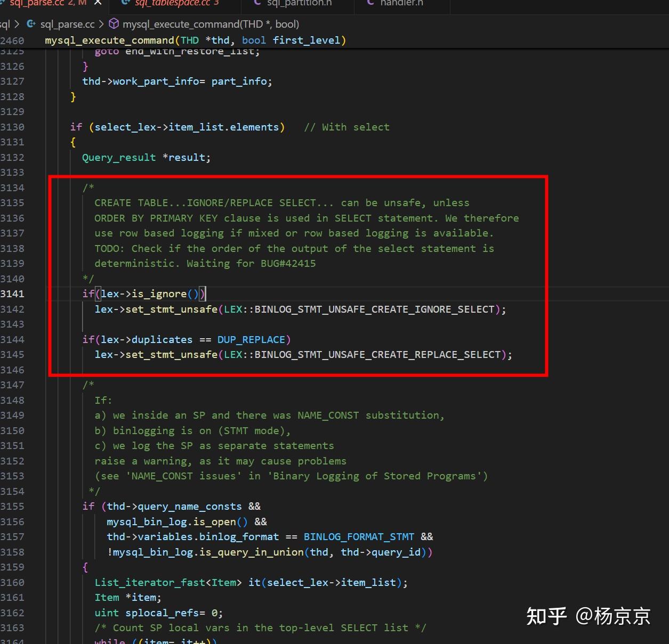The image size is (669, 644).
Task: Open the sql_partition.h tab
Action: (299, 4)
